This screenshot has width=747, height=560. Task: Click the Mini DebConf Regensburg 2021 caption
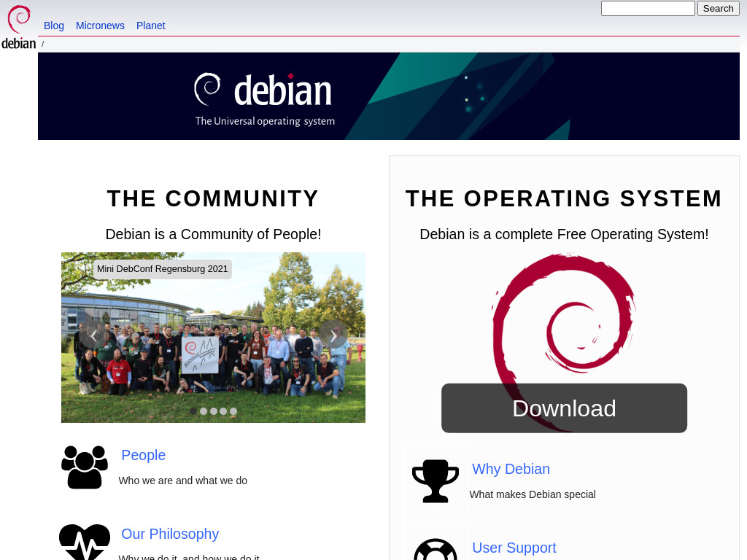(163, 269)
